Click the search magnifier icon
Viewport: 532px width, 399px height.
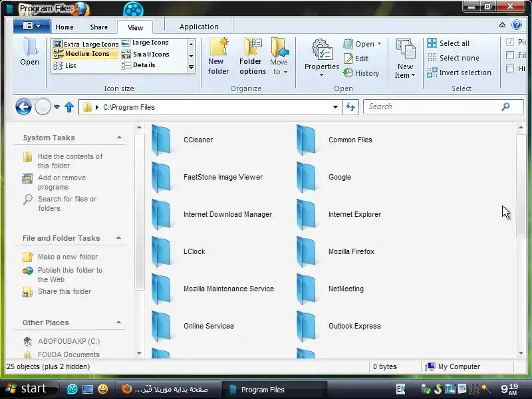(505, 106)
